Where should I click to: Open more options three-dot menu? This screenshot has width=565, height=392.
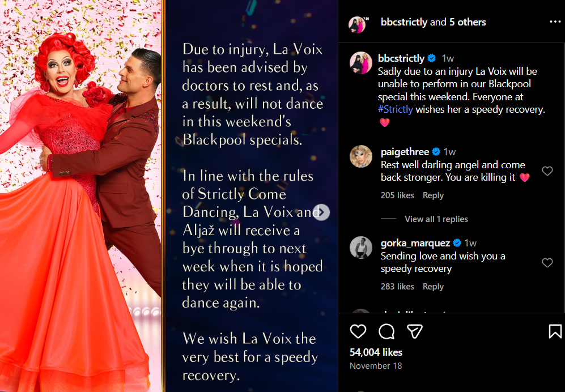[x=555, y=22]
